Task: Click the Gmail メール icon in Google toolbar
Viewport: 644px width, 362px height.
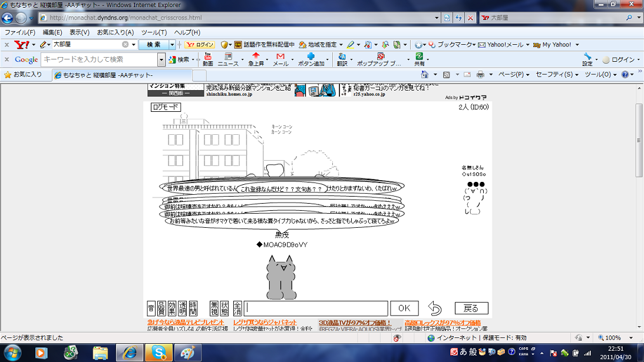Action: pyautogui.click(x=280, y=59)
